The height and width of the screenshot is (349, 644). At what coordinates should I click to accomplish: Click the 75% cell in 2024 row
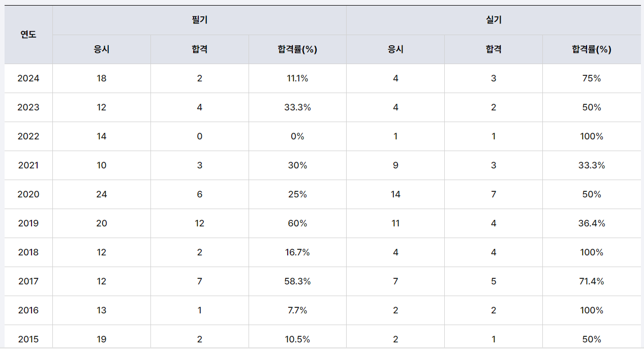(x=592, y=78)
